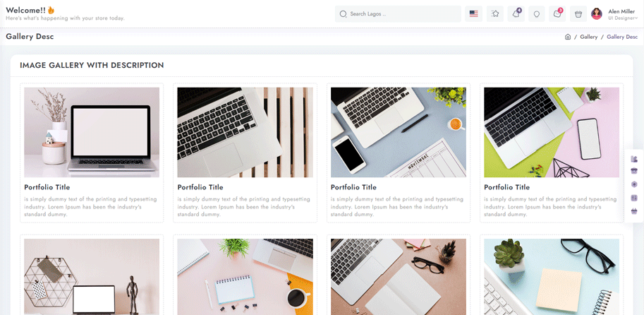Open bell notifications with badge 4
The image size is (644, 315).
click(x=516, y=13)
